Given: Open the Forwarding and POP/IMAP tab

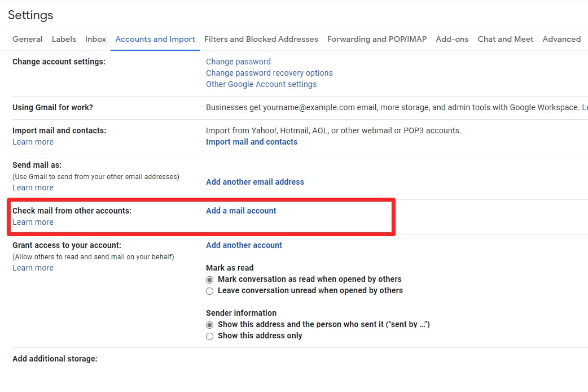Looking at the screenshot, I should (376, 39).
